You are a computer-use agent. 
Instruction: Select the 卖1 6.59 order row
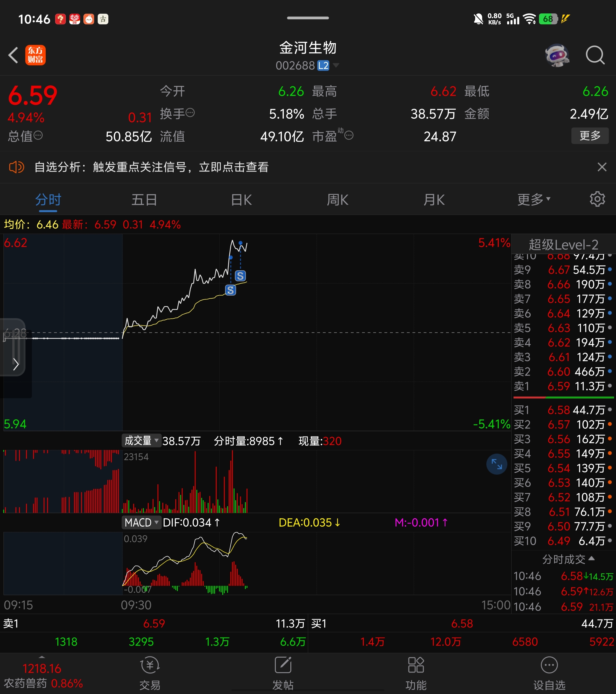click(x=563, y=386)
